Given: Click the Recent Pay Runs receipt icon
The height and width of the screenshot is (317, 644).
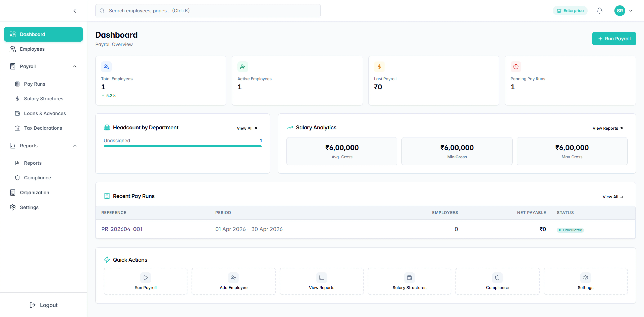Looking at the screenshot, I should [x=107, y=196].
